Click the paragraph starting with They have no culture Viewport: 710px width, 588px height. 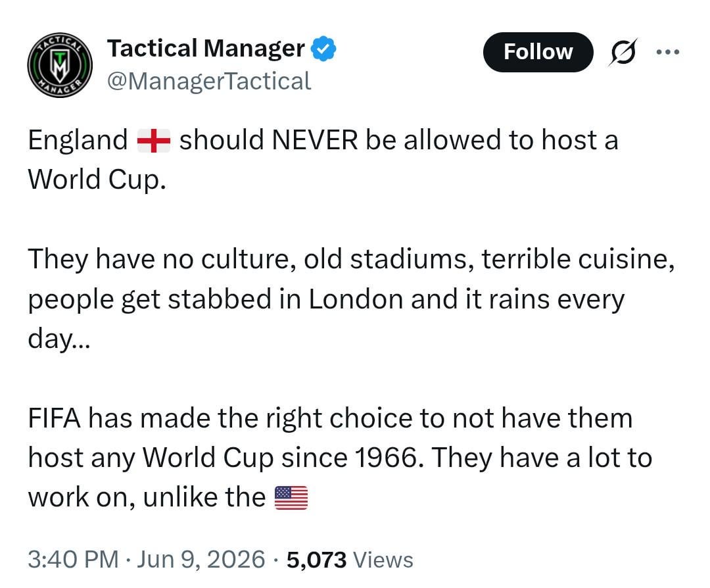click(x=351, y=299)
